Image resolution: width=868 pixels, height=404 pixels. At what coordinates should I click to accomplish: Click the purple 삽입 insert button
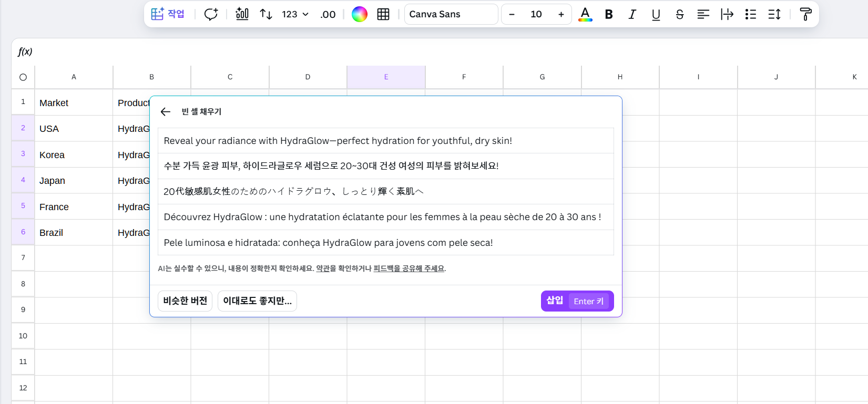point(577,301)
